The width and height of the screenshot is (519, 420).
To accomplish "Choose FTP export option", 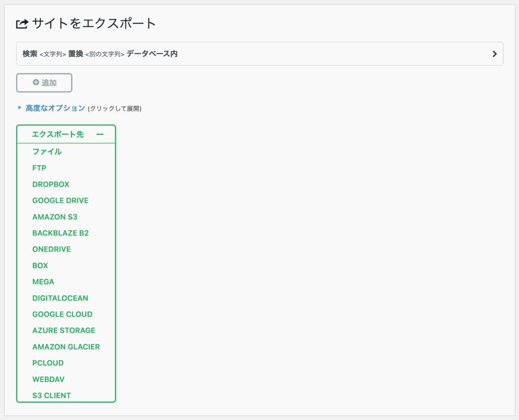I will 39,168.
